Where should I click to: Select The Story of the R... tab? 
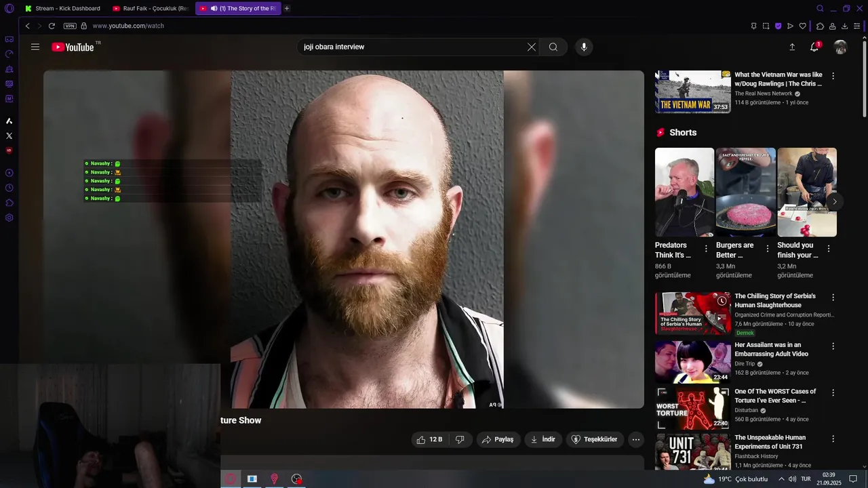coord(238,9)
